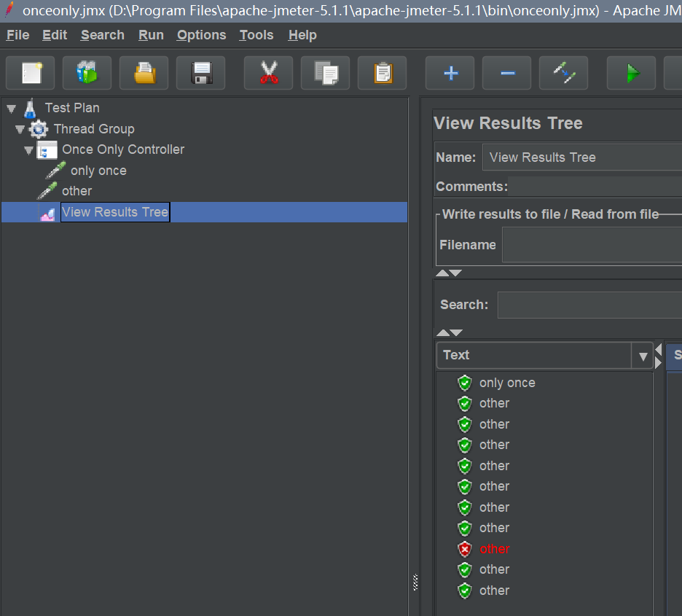The width and height of the screenshot is (682, 616).
Task: Expand all nodes with the plus button
Action: coord(450,73)
